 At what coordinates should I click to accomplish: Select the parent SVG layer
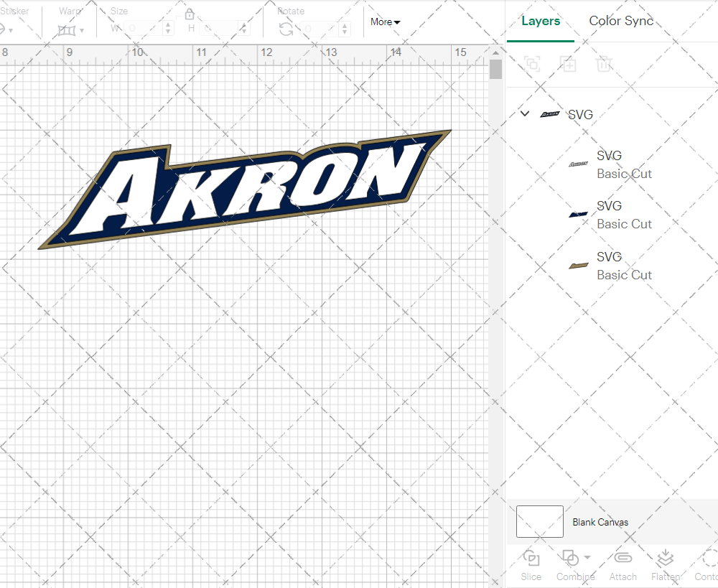[579, 114]
